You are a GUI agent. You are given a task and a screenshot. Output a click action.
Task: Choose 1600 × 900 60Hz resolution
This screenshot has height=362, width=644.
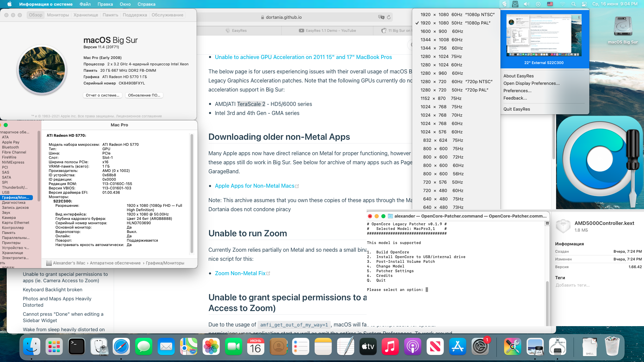click(457, 31)
